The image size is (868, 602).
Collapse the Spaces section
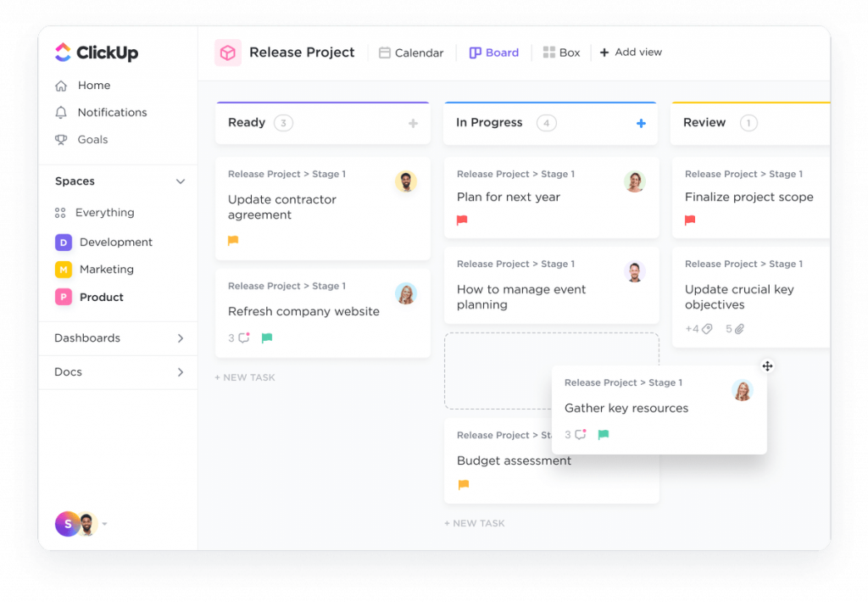click(180, 181)
